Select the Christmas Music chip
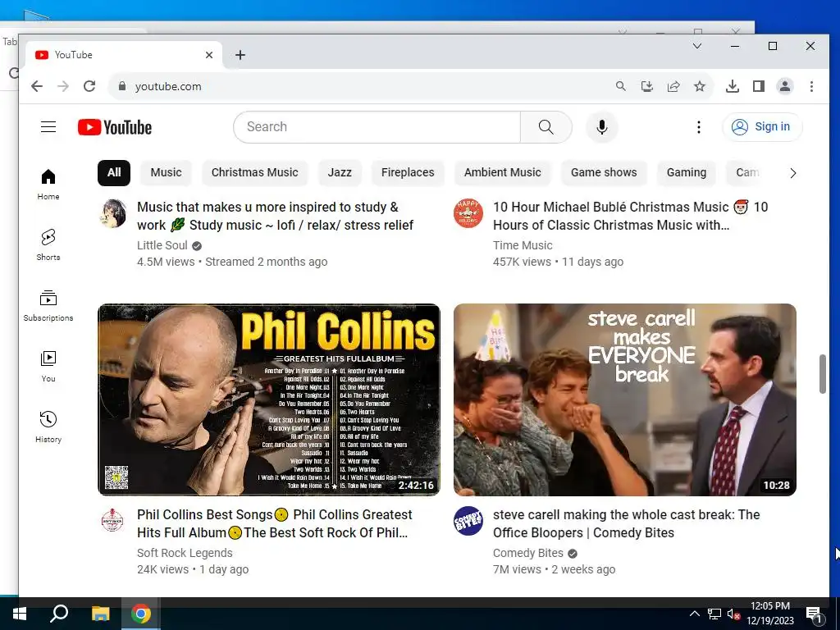Viewport: 840px width, 630px height. 254,172
